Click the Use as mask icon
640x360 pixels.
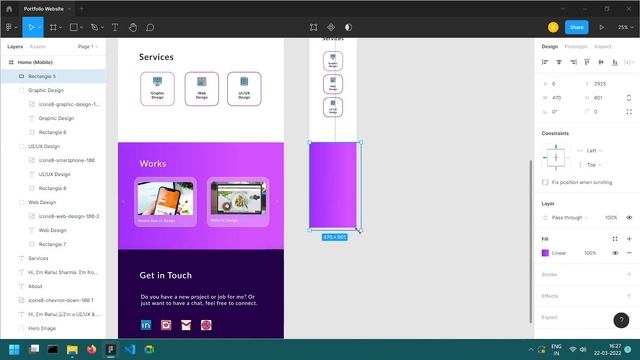coord(348,27)
